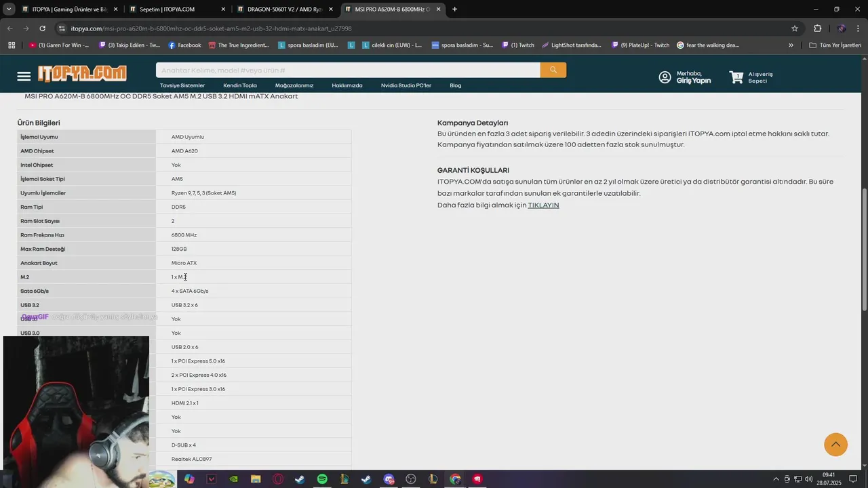The height and width of the screenshot is (488, 868).
Task: Switch to the ITOPYA Gaming Ürünler tab
Action: pos(70,9)
